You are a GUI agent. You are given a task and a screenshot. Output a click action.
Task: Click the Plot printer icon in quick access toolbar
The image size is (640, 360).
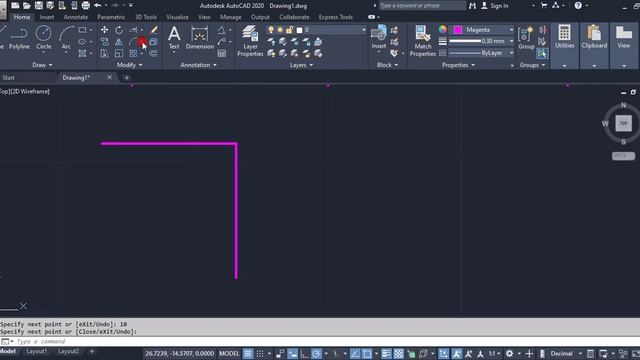[x=86, y=5]
